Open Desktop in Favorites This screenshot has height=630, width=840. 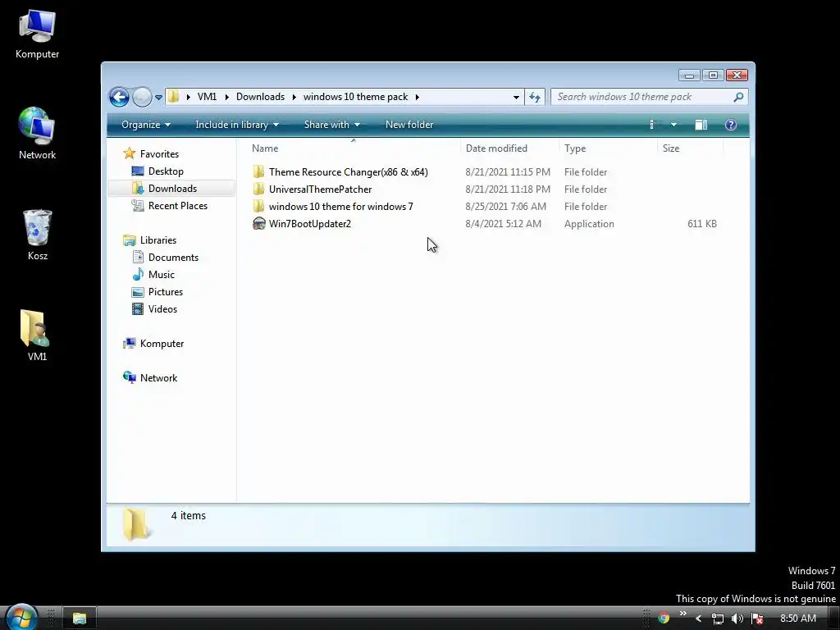(166, 171)
